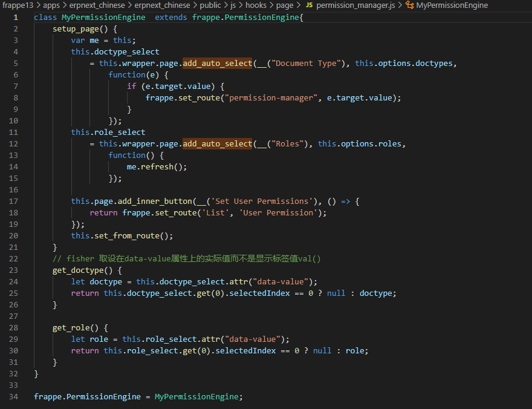Click frappe.PermissionEngine after extends keyword
This screenshot has width=532, height=409.
pyautogui.click(x=245, y=18)
